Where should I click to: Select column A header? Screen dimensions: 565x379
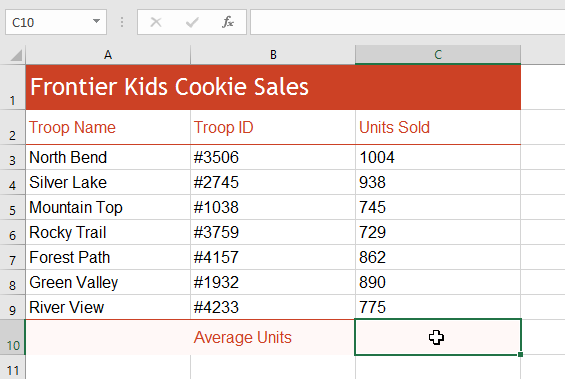(x=108, y=55)
